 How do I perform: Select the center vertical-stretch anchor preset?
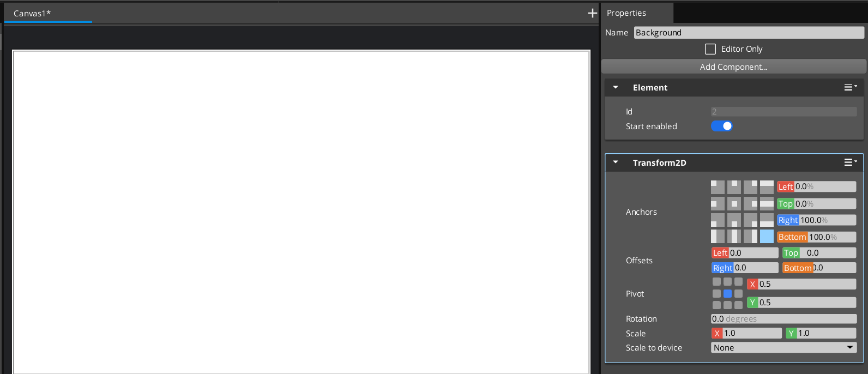pos(734,237)
